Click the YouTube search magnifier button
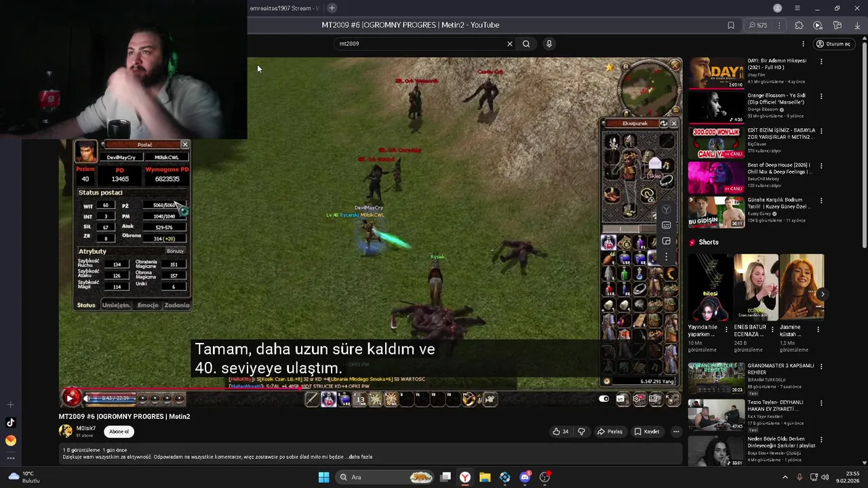This screenshot has height=488, width=868. [x=526, y=43]
